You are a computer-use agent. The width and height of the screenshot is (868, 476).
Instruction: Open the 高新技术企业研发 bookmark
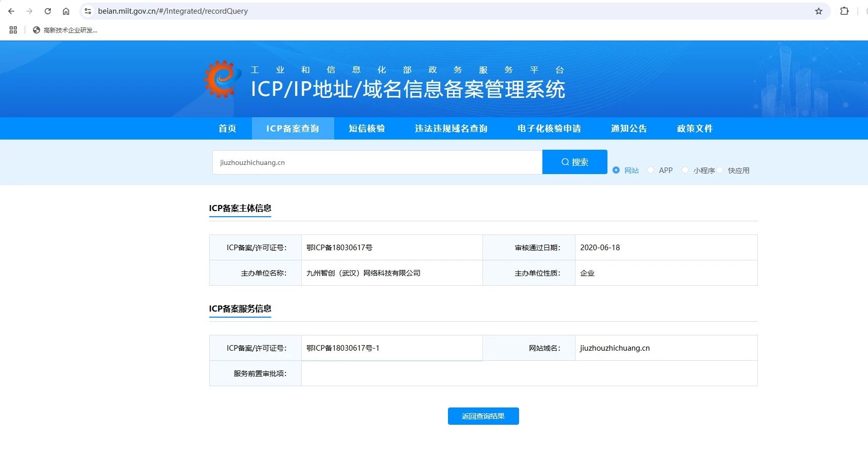tap(65, 30)
